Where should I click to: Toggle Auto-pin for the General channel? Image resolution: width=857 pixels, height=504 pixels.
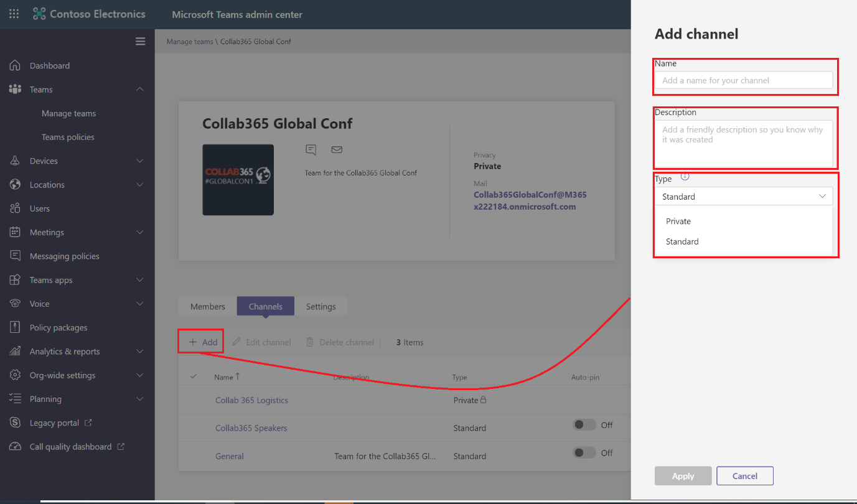584,453
